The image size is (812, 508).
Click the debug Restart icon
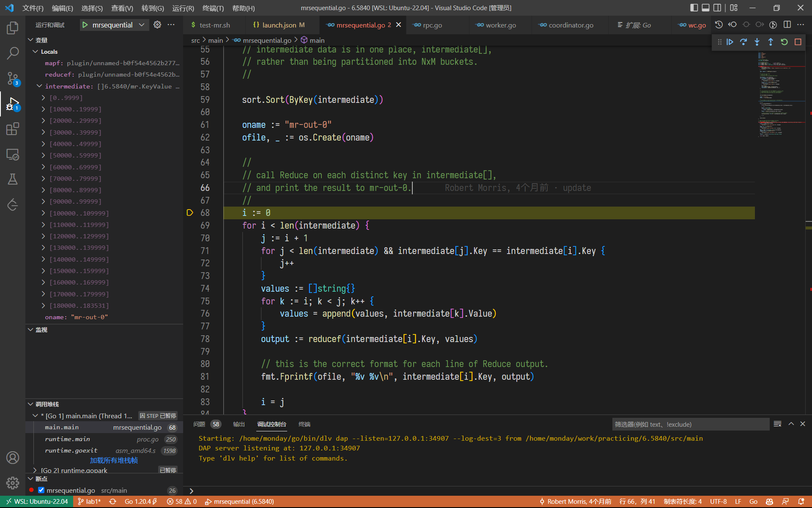784,42
